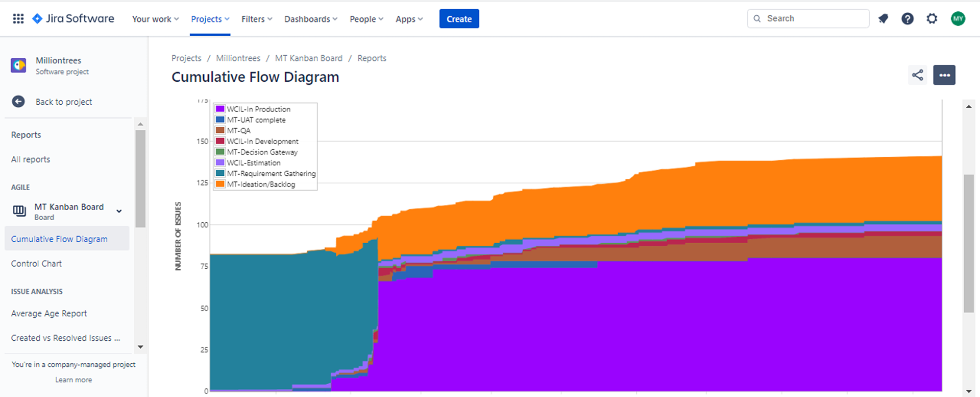Click the MT-UAT complete legend swatch
980x397 pixels.
click(x=220, y=120)
